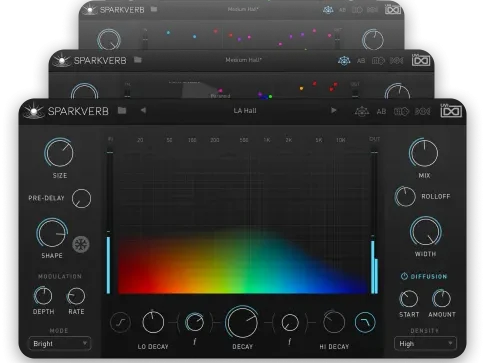Viewport: 484px width, 363px height.
Task: Toggle AB in the middle window
Action: click(361, 61)
